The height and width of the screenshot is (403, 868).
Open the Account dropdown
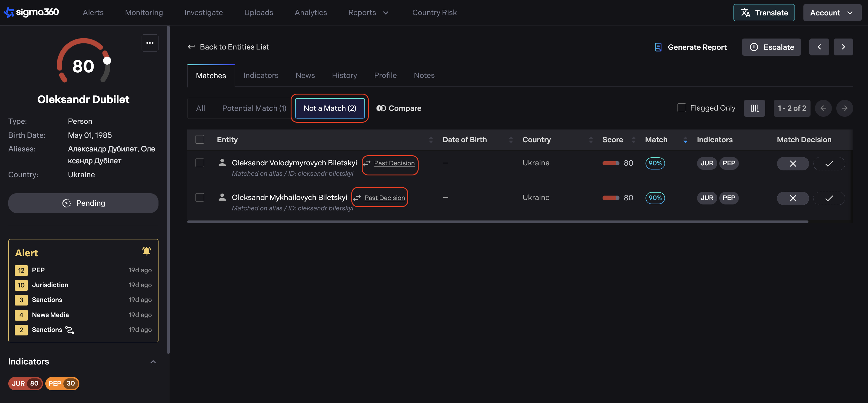point(831,12)
